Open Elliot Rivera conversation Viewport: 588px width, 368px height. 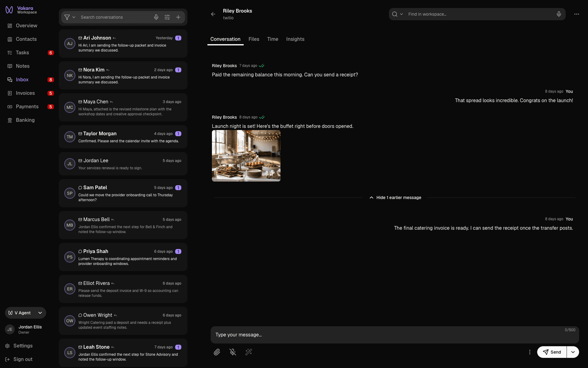pyautogui.click(x=123, y=289)
